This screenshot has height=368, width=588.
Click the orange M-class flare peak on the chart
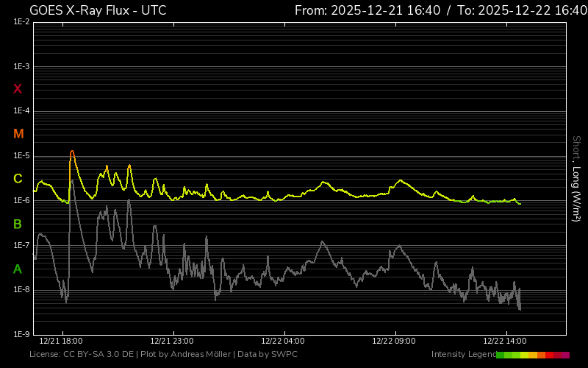click(x=72, y=152)
